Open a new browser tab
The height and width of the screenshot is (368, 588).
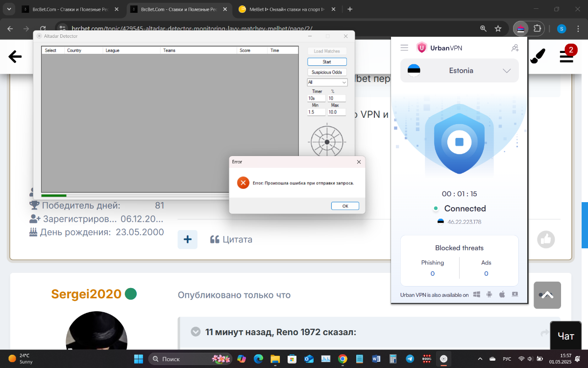350,9
